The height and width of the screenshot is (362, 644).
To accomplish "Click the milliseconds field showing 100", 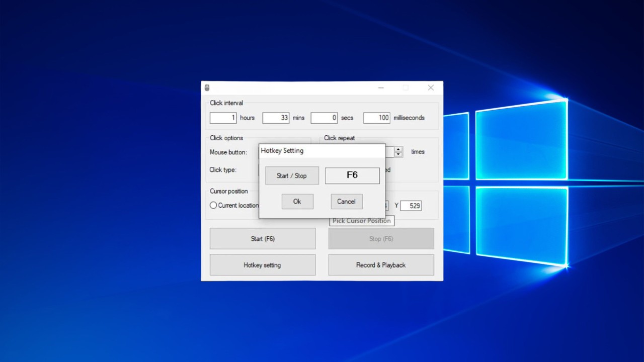I will [377, 118].
